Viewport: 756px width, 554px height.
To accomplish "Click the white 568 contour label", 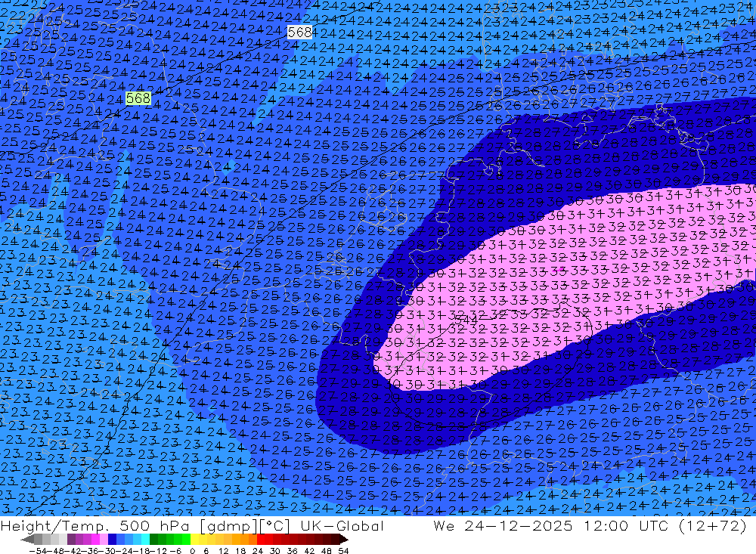I will [x=300, y=32].
